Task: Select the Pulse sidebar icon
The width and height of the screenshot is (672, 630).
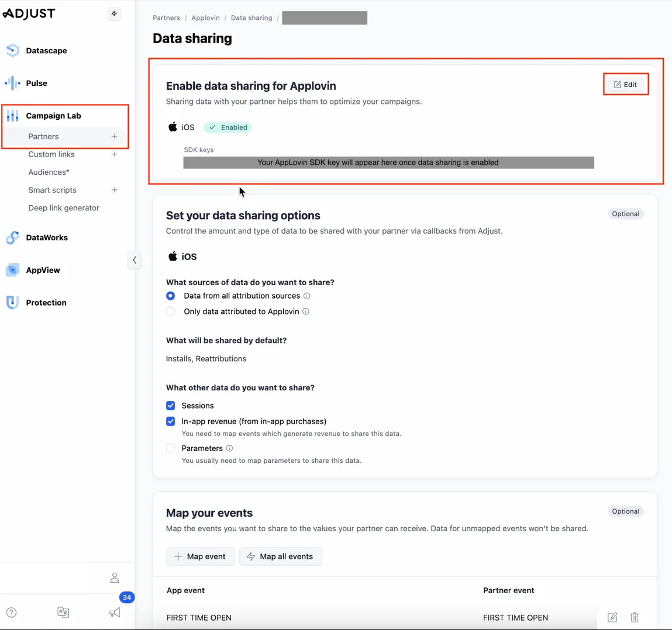Action: (x=12, y=83)
